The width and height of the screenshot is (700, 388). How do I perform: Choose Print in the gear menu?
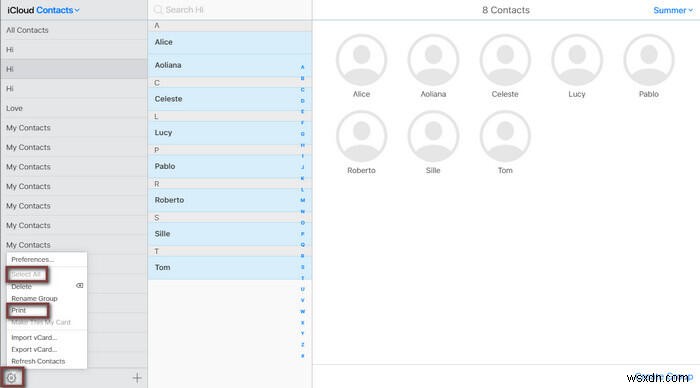point(47,310)
